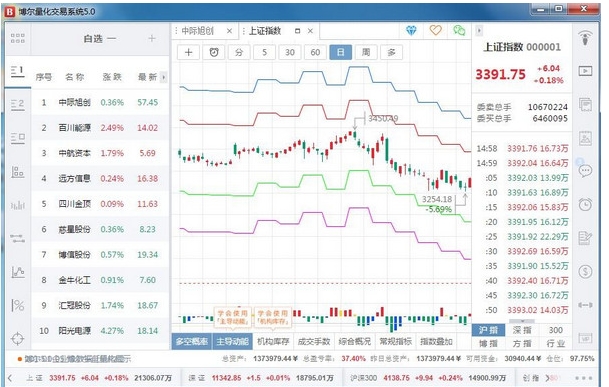Select the 周 weekly period
This screenshot has width=609, height=387.
click(x=366, y=52)
